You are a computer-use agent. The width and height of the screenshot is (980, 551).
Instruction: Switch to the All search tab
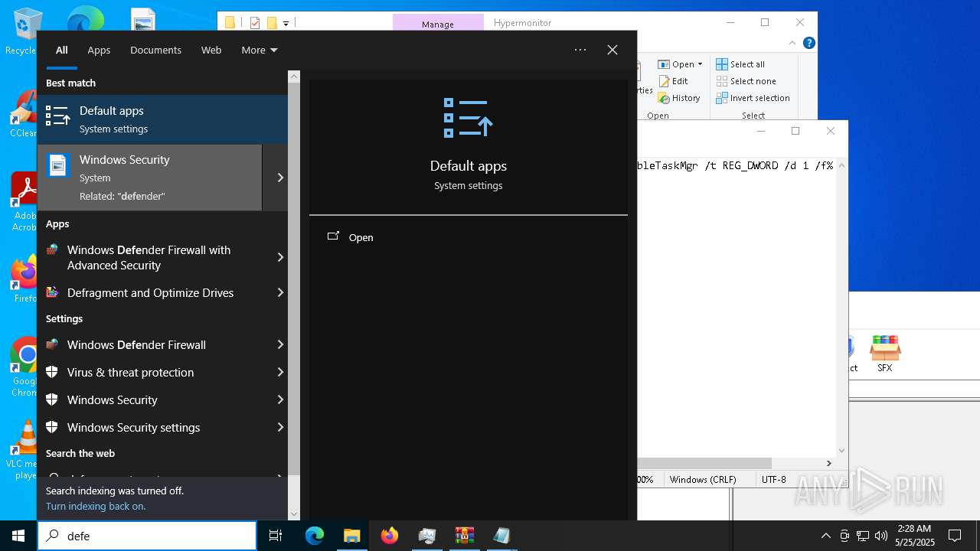coord(61,50)
